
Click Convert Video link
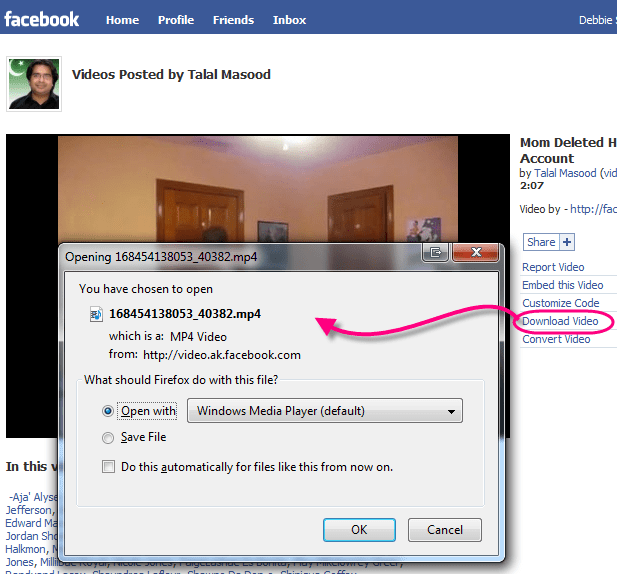pyautogui.click(x=556, y=339)
